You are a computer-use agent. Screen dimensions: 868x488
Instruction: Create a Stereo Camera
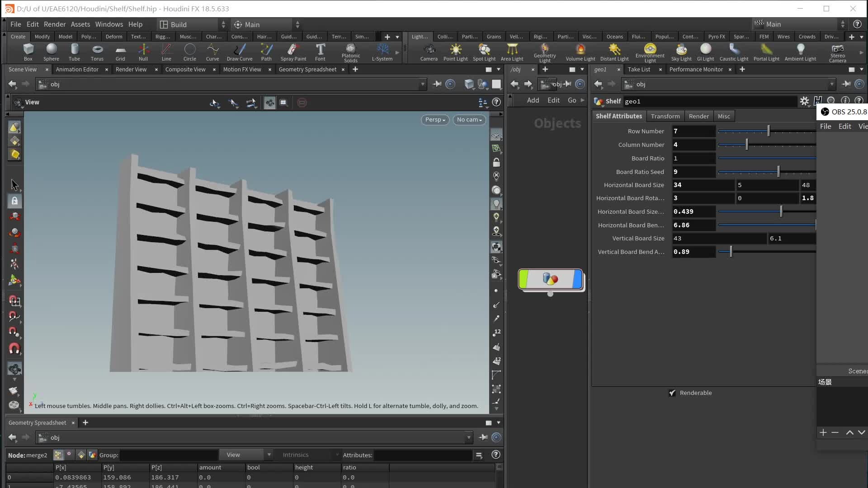coord(838,51)
